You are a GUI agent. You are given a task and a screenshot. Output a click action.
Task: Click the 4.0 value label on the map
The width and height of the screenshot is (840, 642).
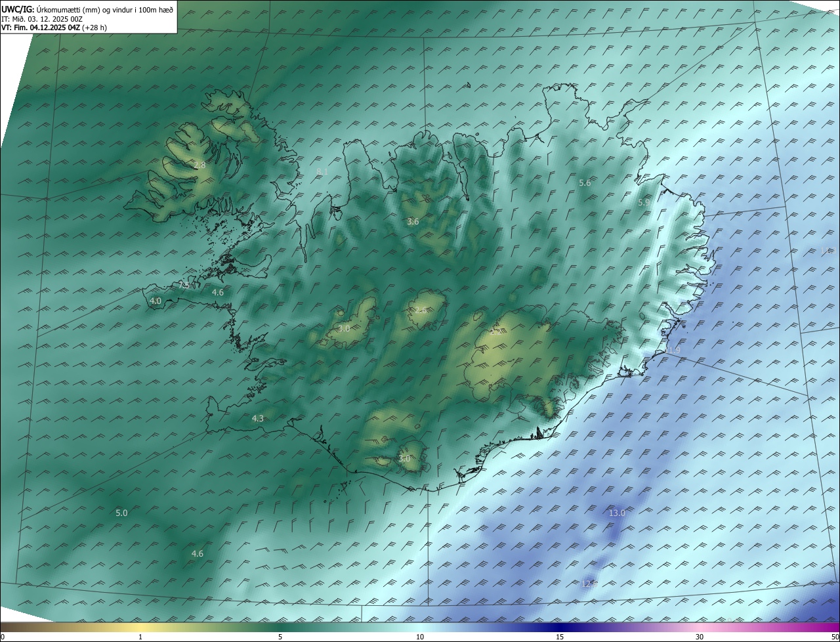click(x=156, y=301)
